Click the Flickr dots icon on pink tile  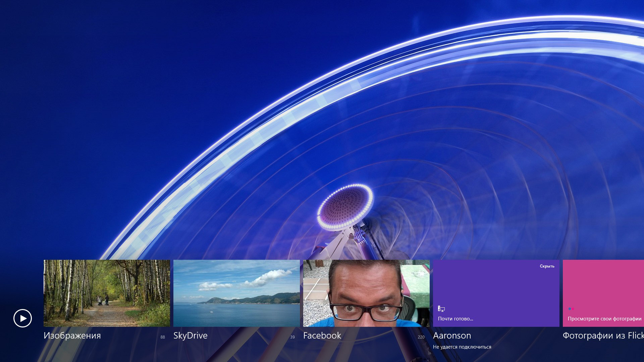point(571,309)
